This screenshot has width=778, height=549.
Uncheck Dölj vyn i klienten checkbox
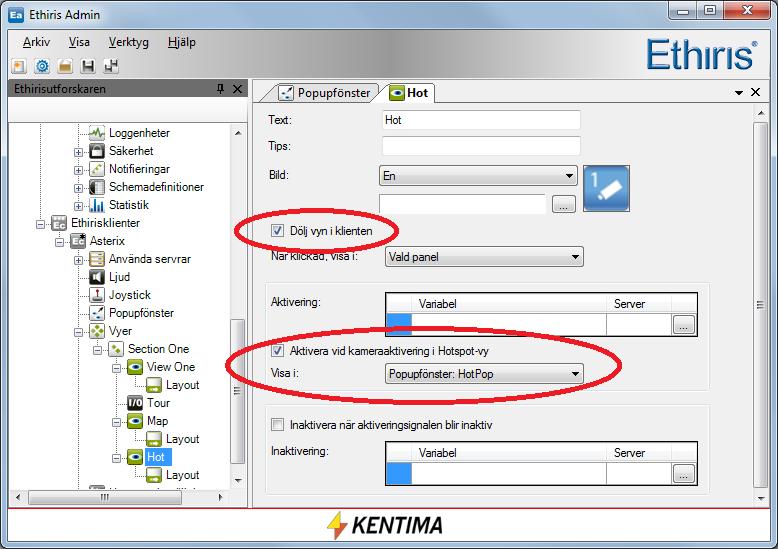pos(277,231)
